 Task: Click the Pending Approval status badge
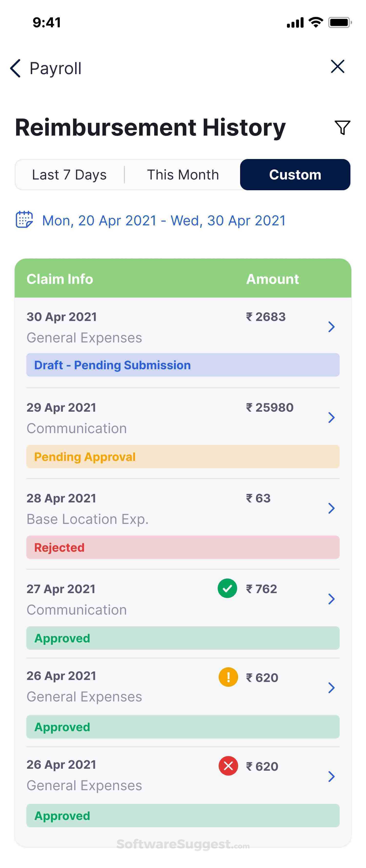pyautogui.click(x=85, y=457)
